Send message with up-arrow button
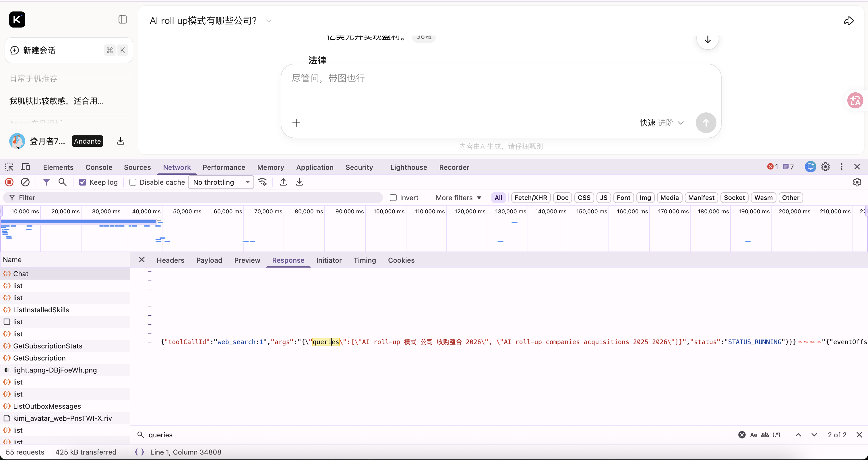Viewport: 868px width, 460px height. tap(706, 122)
